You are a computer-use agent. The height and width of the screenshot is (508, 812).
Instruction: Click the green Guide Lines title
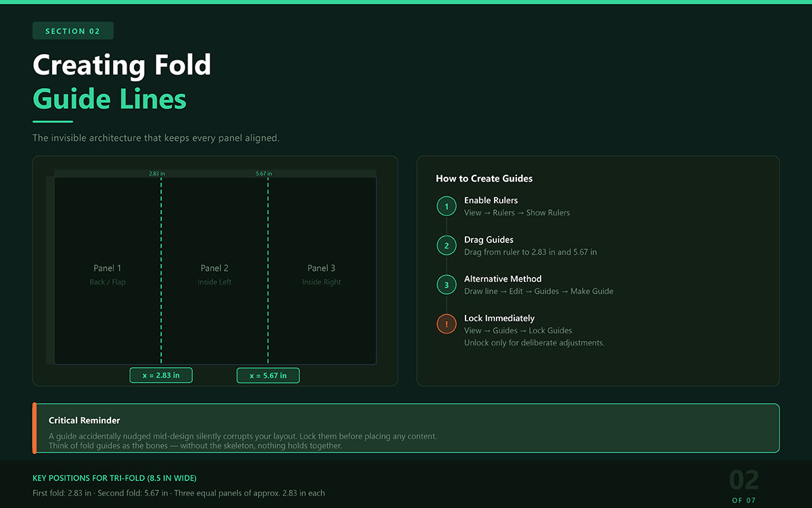[110, 99]
